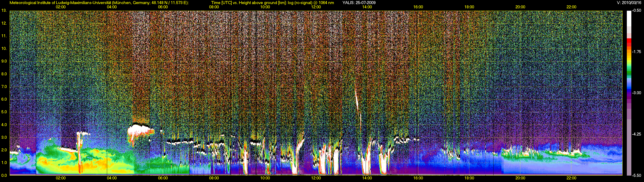Screen dimensions: 644x182
Task: Select the 14:00 label on the upper time axis
Action: point(367,7)
